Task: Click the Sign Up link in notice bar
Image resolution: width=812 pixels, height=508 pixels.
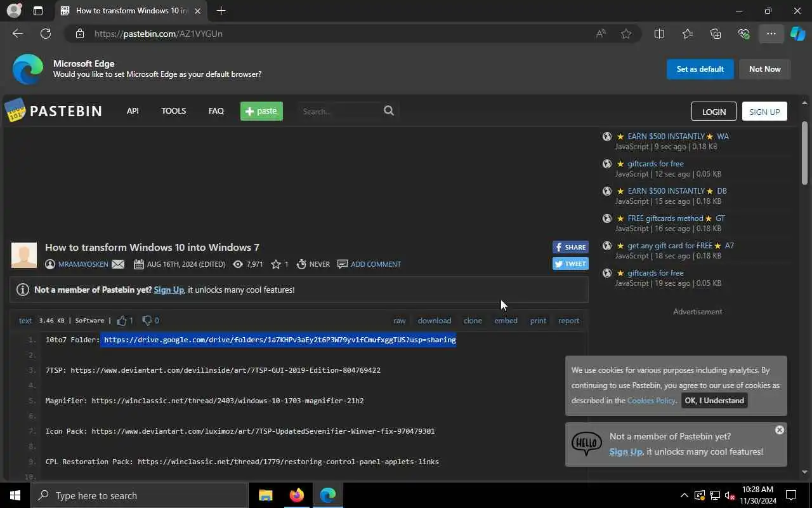Action: pyautogui.click(x=169, y=290)
